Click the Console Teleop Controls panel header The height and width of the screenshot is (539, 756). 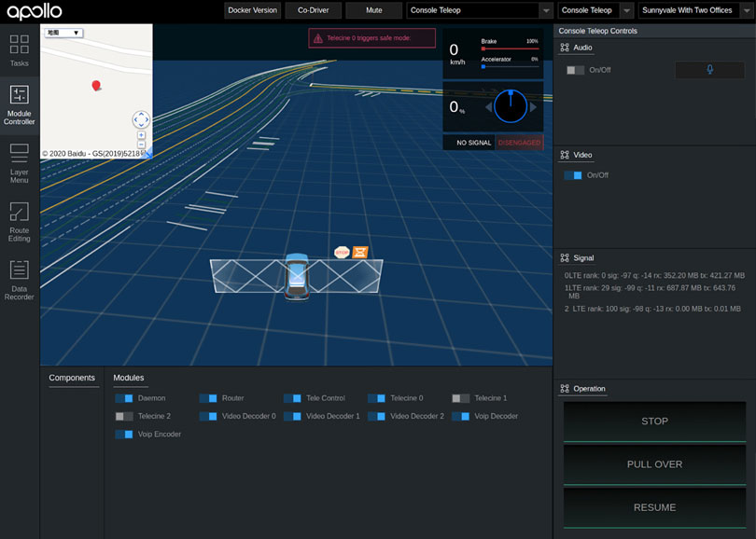click(x=655, y=31)
